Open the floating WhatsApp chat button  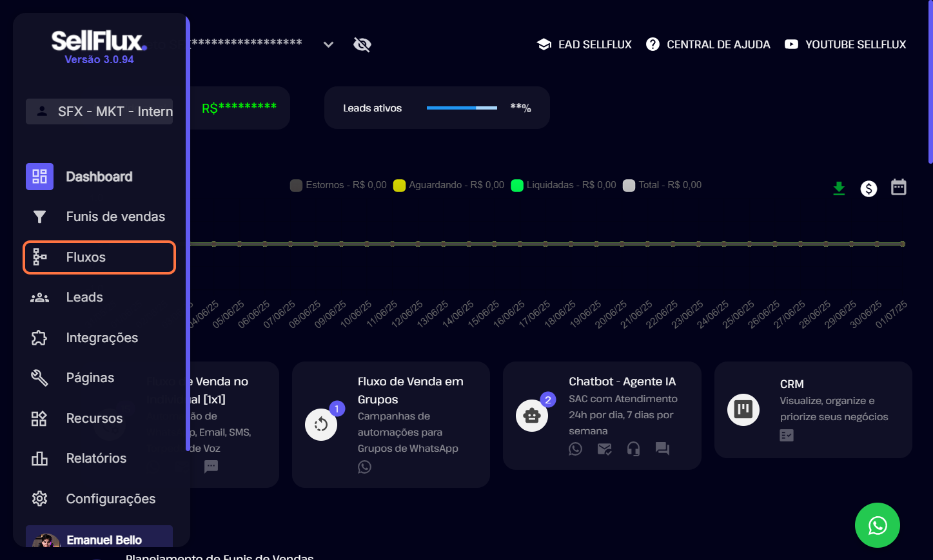878,525
